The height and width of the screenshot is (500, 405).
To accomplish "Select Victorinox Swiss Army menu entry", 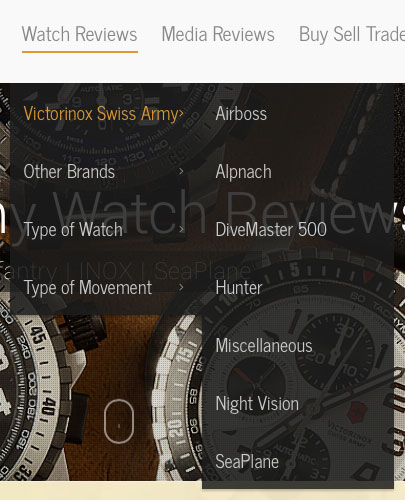I will [101, 114].
